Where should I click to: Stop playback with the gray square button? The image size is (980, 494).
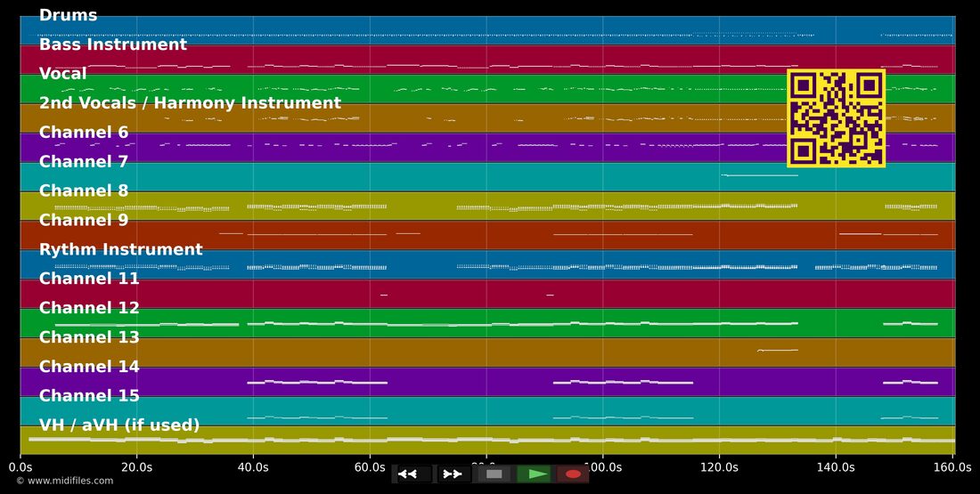(494, 474)
